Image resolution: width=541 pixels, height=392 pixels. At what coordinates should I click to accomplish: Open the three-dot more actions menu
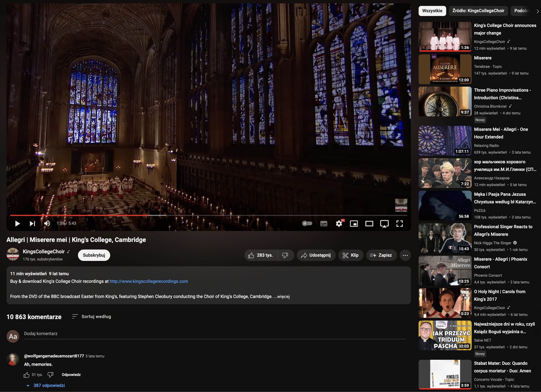(x=405, y=255)
